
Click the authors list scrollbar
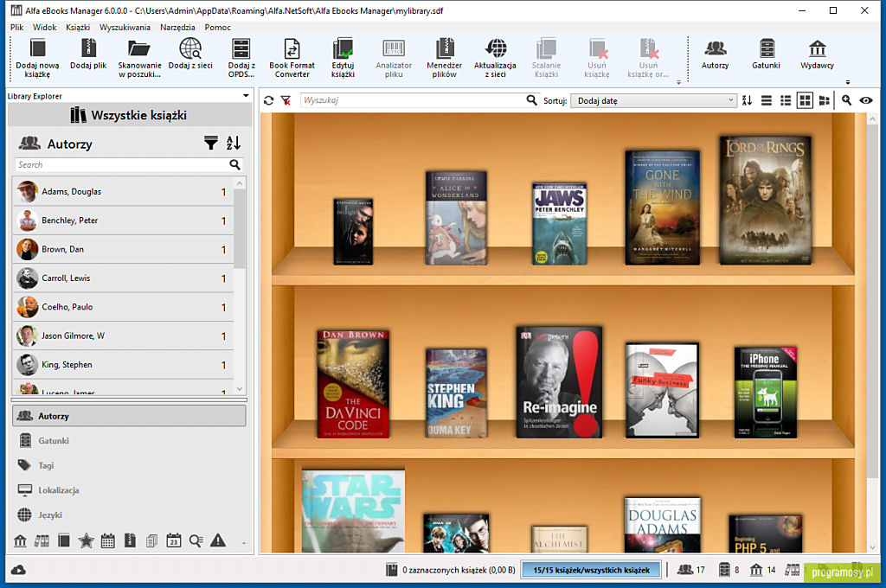(240, 228)
